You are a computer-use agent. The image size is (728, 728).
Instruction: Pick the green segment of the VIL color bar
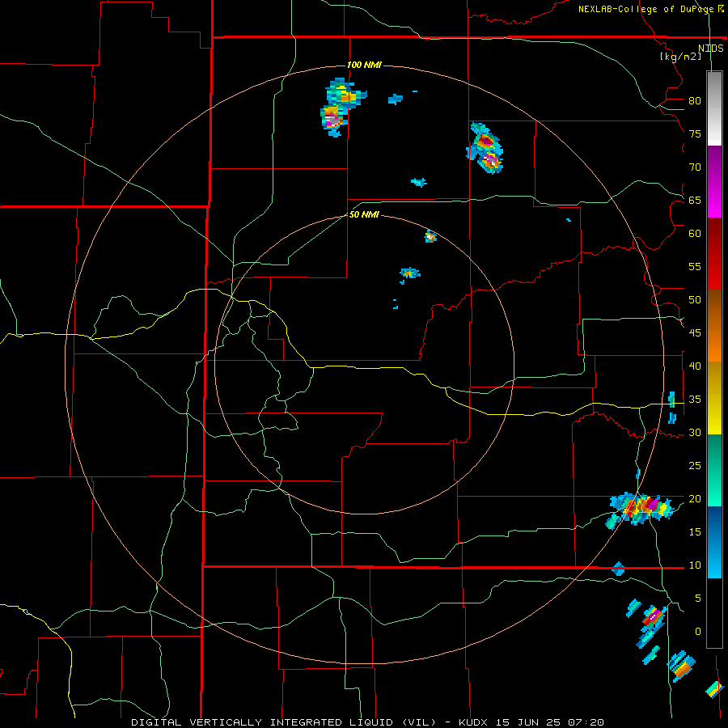pos(714,470)
